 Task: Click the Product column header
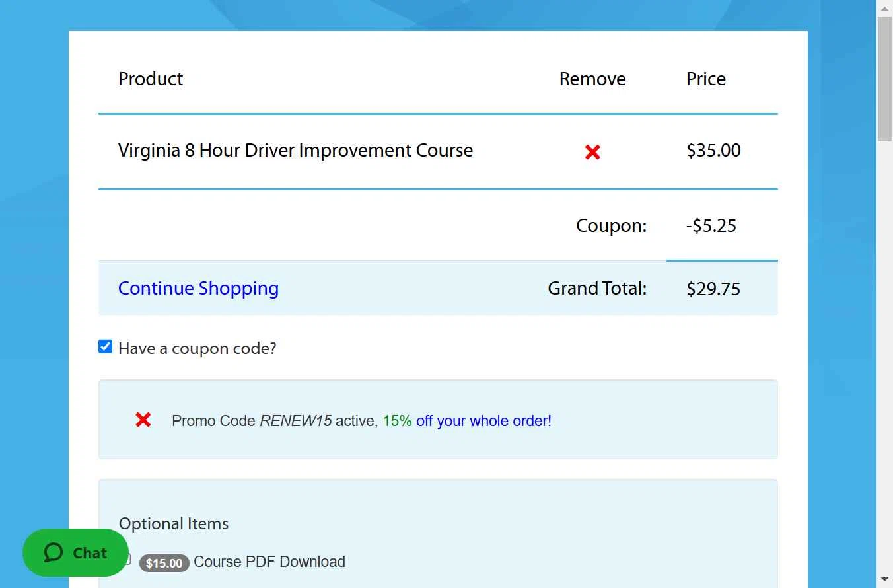pyautogui.click(x=151, y=79)
